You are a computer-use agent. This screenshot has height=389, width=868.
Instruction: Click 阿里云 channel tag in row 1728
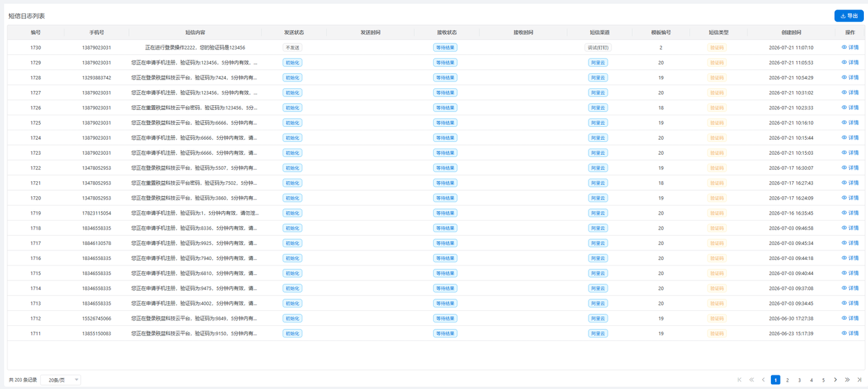click(598, 77)
